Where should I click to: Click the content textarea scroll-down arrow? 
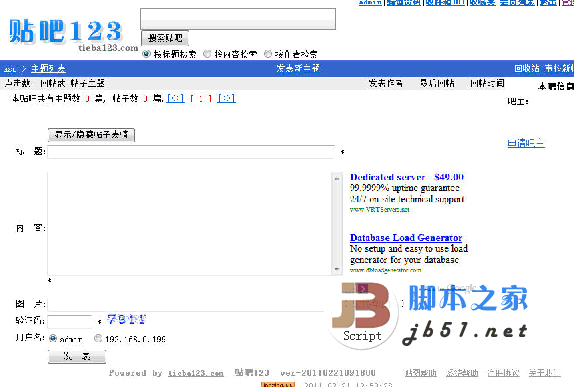click(x=337, y=269)
